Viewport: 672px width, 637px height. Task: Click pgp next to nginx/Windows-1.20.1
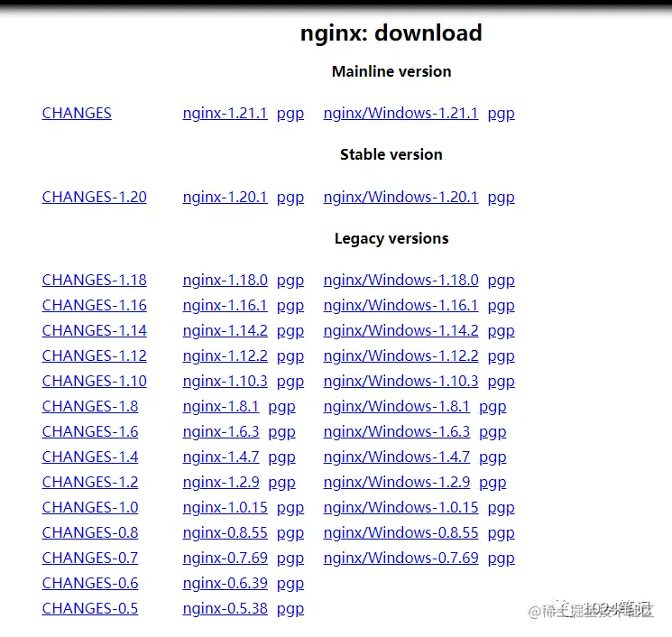(x=501, y=198)
